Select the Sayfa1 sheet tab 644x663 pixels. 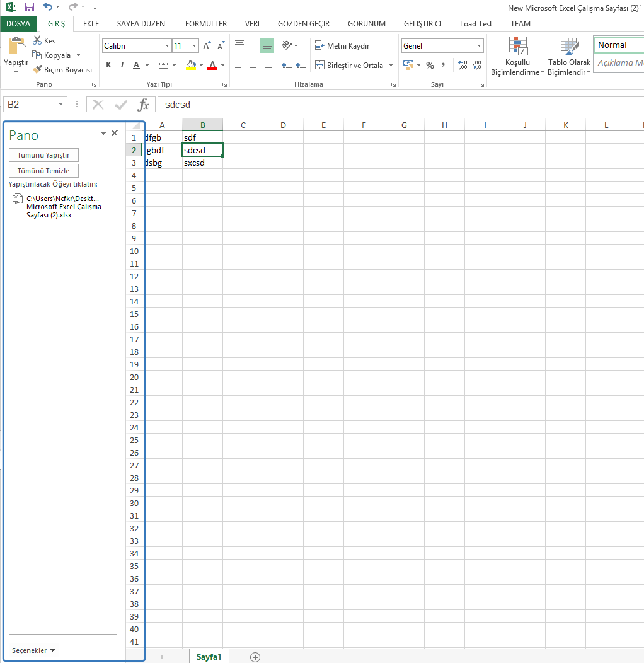pos(209,657)
